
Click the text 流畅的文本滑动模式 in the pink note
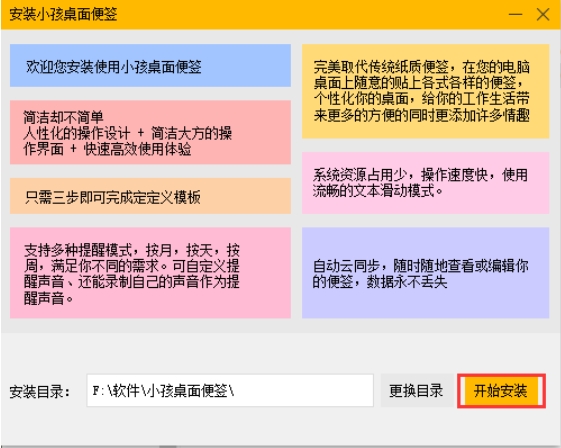(374, 191)
